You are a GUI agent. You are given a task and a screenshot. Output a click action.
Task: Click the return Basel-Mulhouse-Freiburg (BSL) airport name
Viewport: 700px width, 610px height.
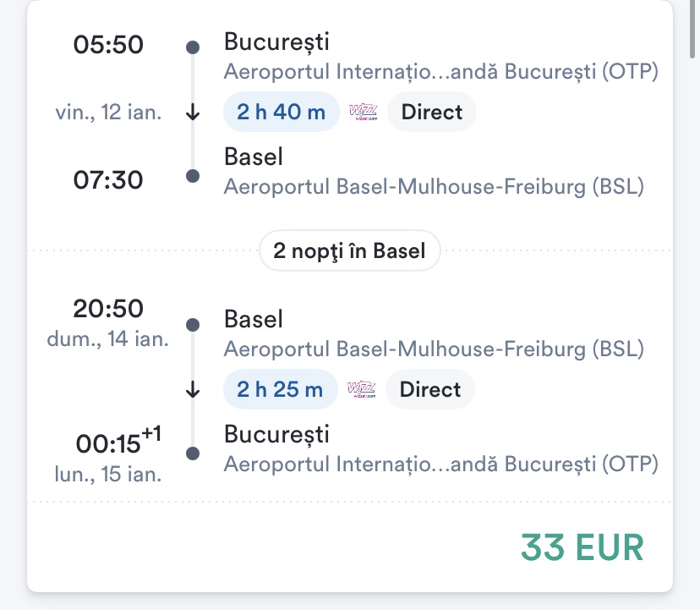[x=434, y=348]
